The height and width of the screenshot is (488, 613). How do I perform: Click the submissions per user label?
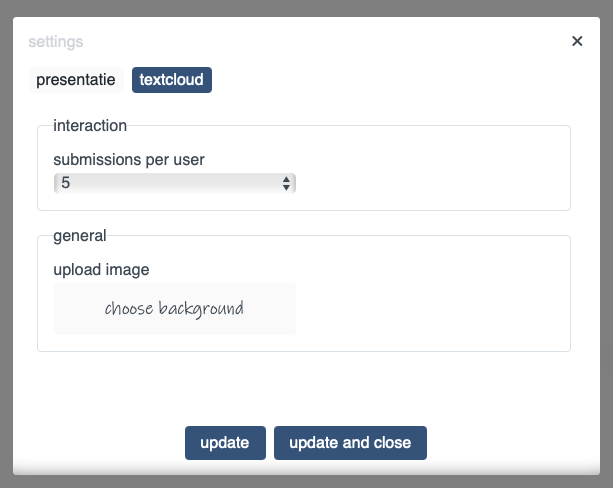pyautogui.click(x=129, y=159)
